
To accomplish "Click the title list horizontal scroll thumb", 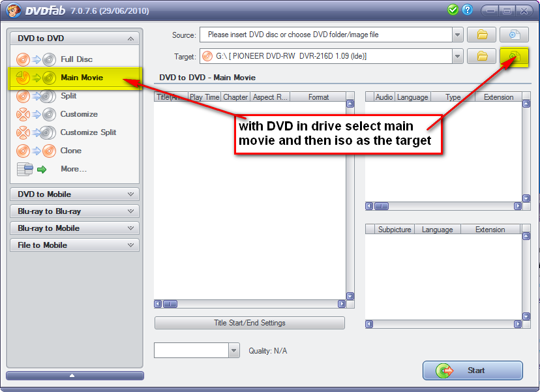I will coord(170,304).
